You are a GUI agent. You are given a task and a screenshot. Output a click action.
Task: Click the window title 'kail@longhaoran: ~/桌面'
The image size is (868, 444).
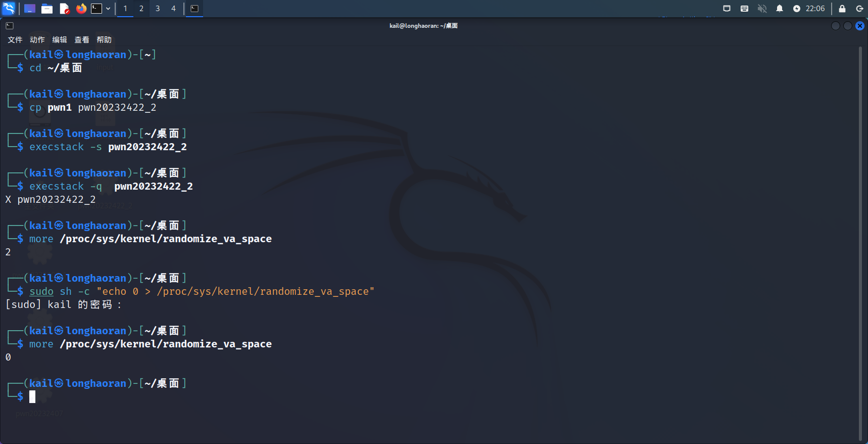(x=423, y=26)
